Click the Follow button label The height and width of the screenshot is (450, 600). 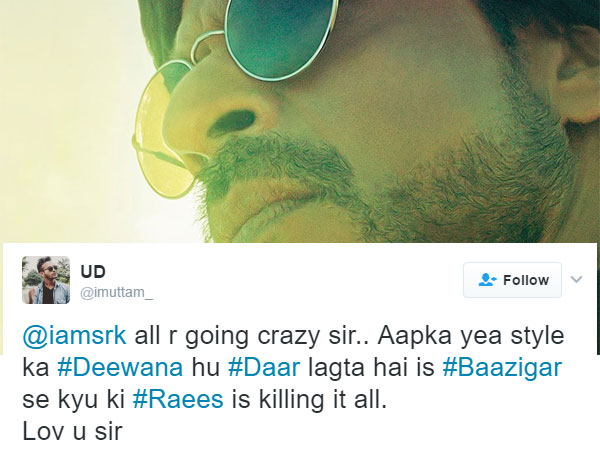point(526,281)
